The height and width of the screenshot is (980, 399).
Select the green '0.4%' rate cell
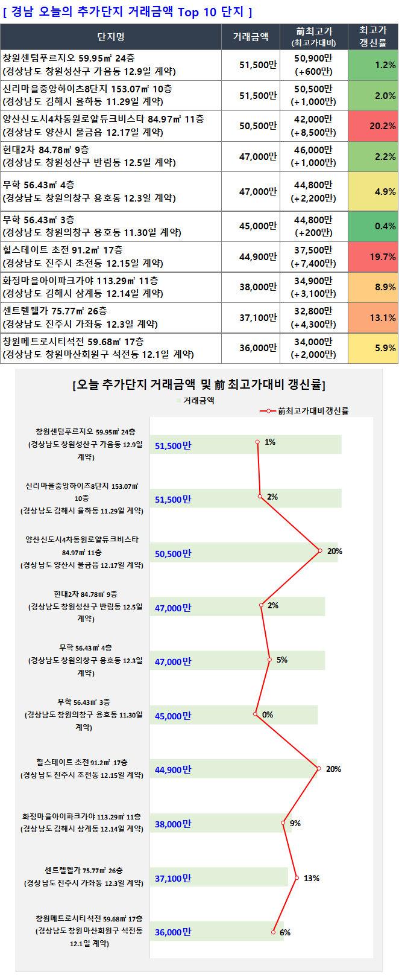tap(372, 226)
